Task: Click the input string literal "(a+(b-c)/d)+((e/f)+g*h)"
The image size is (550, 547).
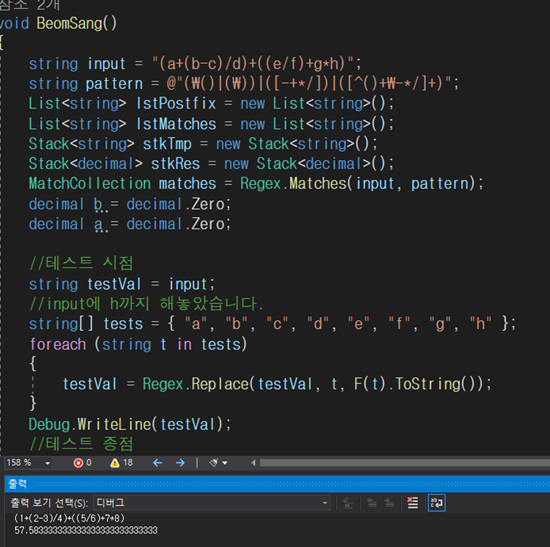Action: pyautogui.click(x=253, y=64)
